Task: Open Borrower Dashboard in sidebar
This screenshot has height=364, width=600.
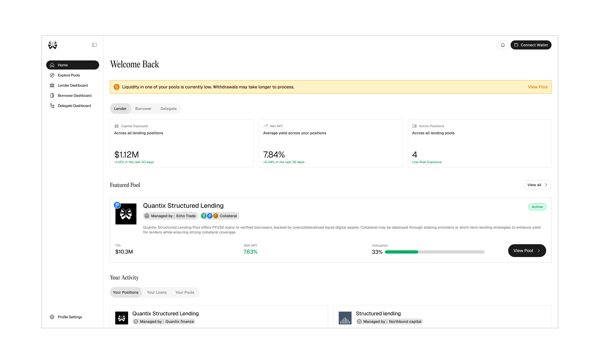Action: (x=73, y=95)
